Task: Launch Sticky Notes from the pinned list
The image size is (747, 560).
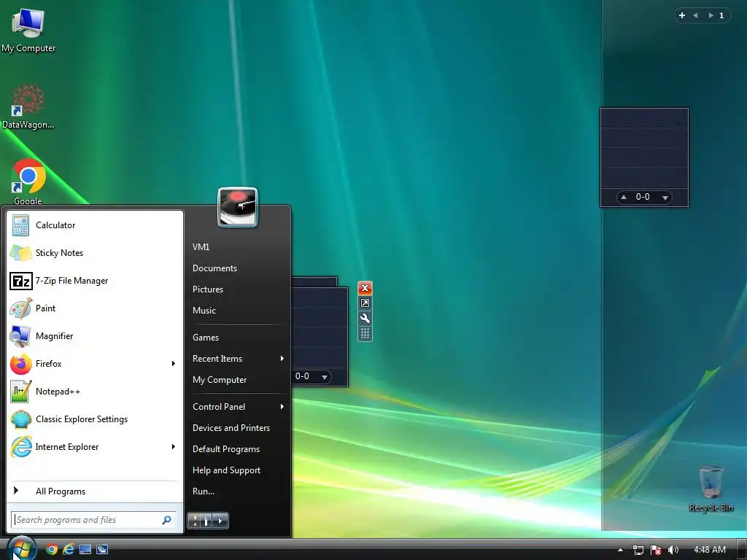Action: point(95,253)
